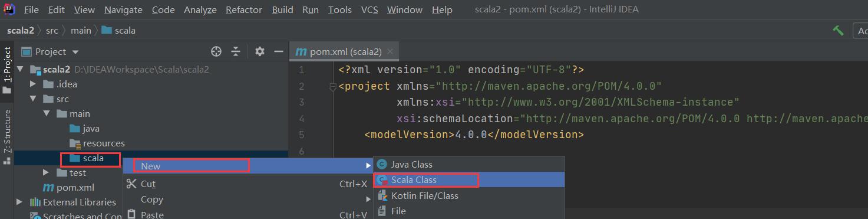868x219 pixels.
Task: Open the Refactor menu
Action: 244,9
